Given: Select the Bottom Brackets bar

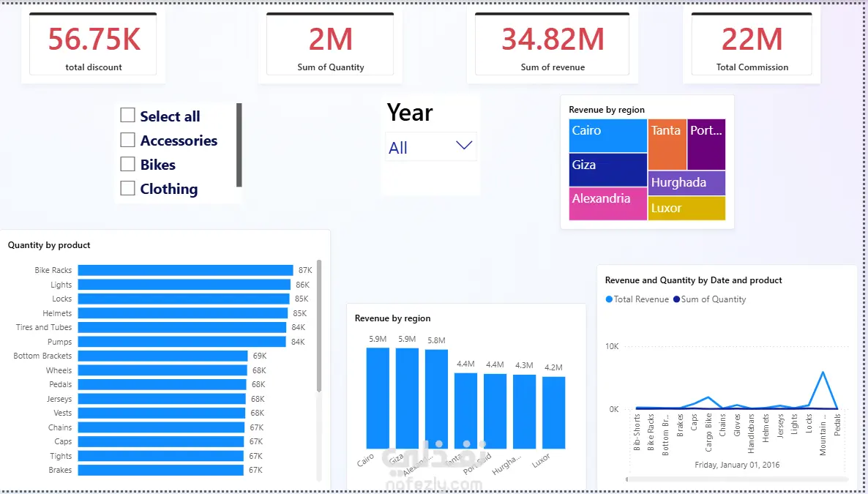Looking at the screenshot, I should click(162, 356).
